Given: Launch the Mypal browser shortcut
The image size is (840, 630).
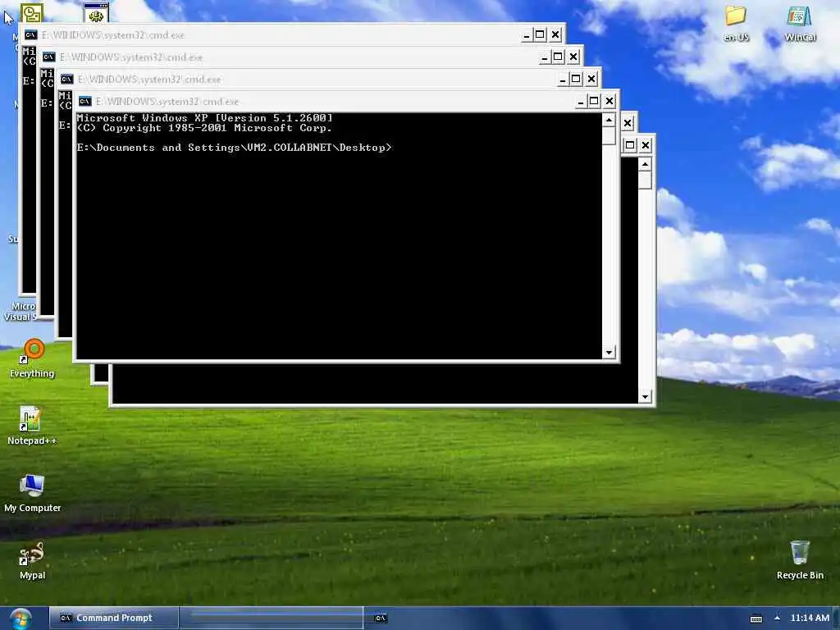Looking at the screenshot, I should [32, 560].
